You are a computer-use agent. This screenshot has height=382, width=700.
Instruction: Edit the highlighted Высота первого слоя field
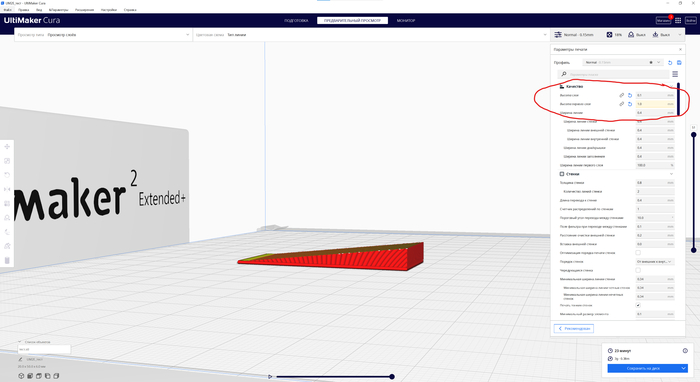pos(655,104)
